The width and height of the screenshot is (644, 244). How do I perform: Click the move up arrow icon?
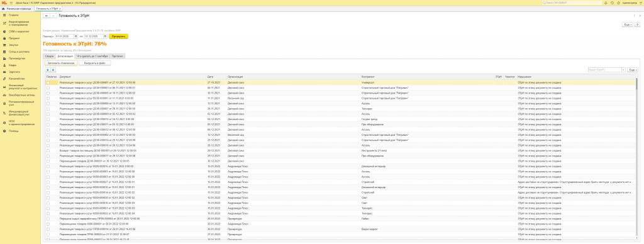pos(47,70)
